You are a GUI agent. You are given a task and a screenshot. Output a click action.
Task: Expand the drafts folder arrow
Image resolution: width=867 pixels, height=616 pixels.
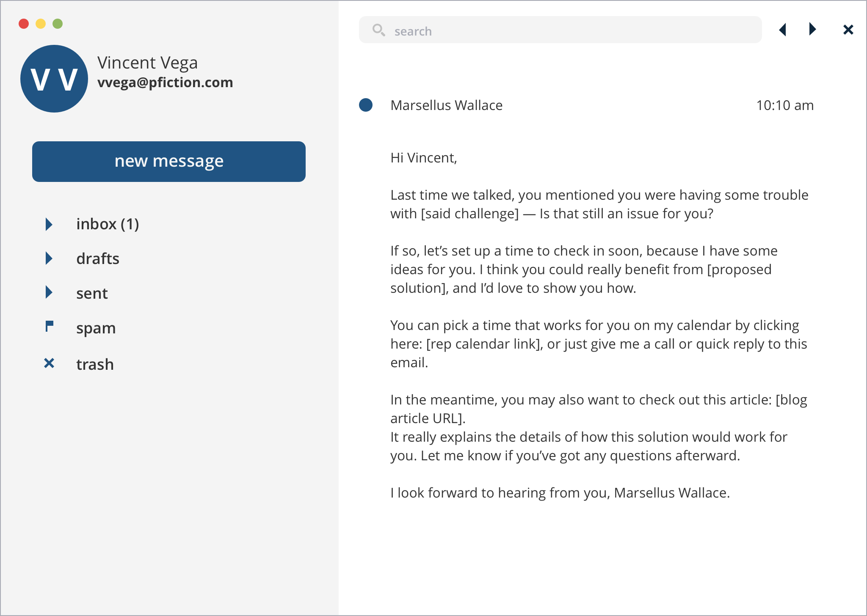pyautogui.click(x=49, y=258)
